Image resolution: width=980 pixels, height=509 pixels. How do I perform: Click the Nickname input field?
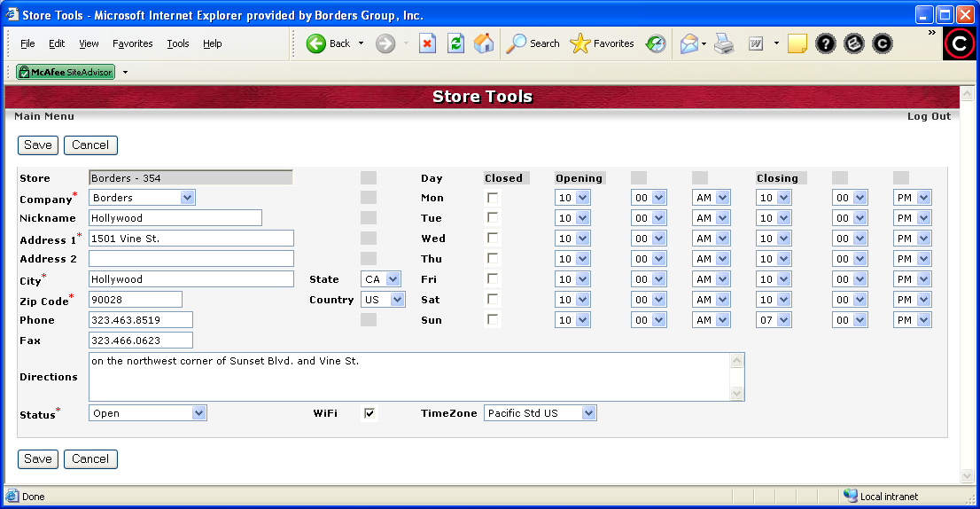pyautogui.click(x=175, y=217)
